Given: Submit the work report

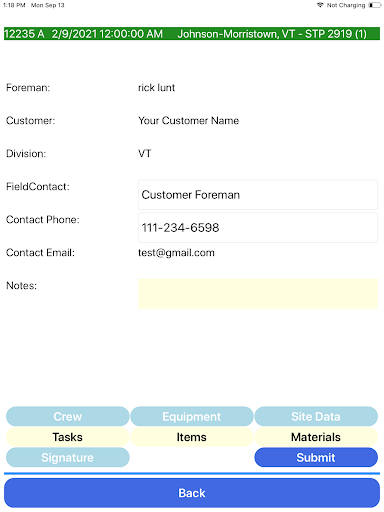Looking at the screenshot, I should click(316, 457).
